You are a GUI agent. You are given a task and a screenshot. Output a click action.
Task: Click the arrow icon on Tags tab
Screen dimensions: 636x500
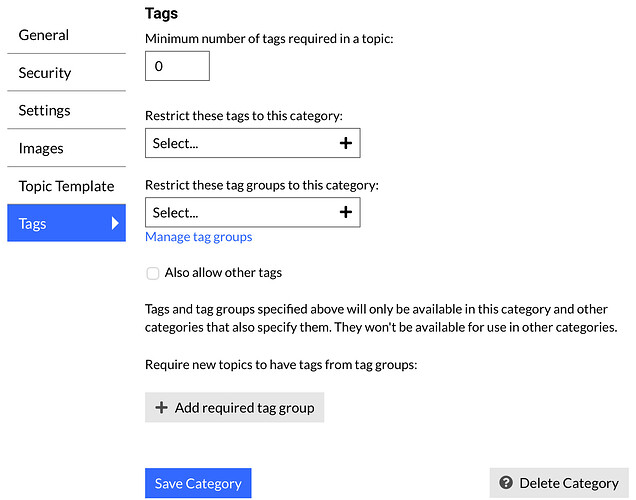click(x=115, y=223)
